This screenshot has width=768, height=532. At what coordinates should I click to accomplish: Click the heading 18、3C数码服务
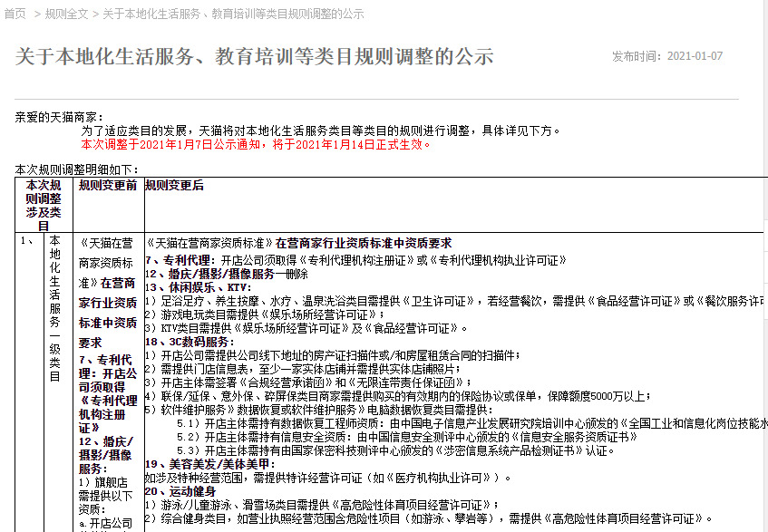[190, 342]
